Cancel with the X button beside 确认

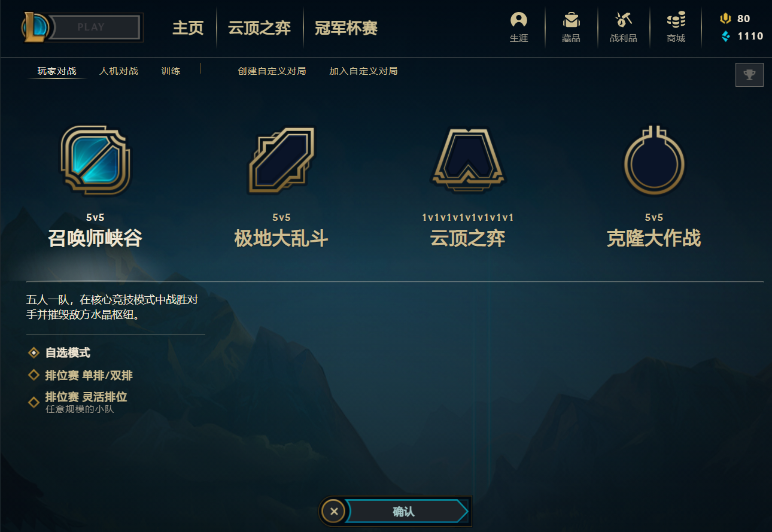click(x=334, y=512)
